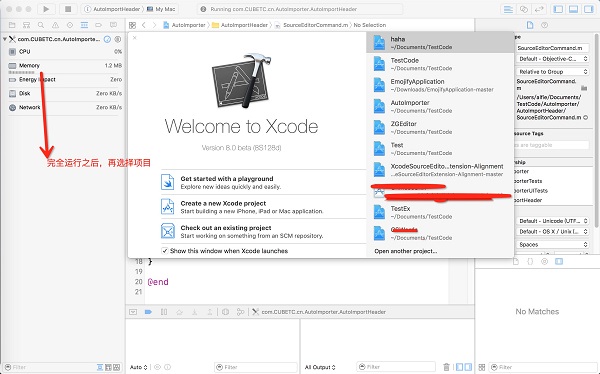Select the version editor mode

click(538, 9)
